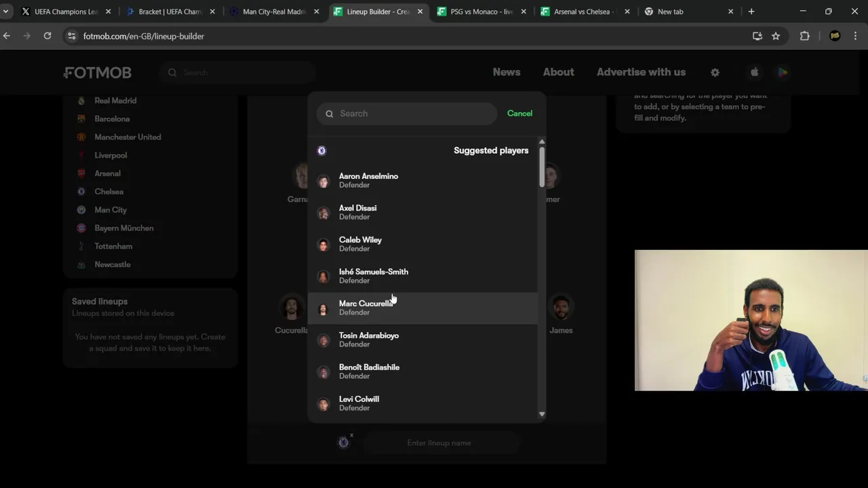Click Tosin Adarabioyo's player avatar

coord(323,340)
